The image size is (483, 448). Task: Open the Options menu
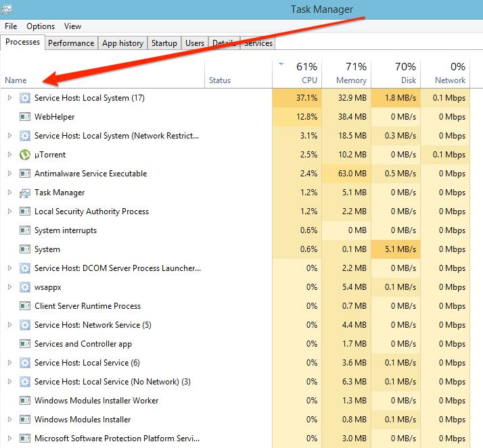41,26
